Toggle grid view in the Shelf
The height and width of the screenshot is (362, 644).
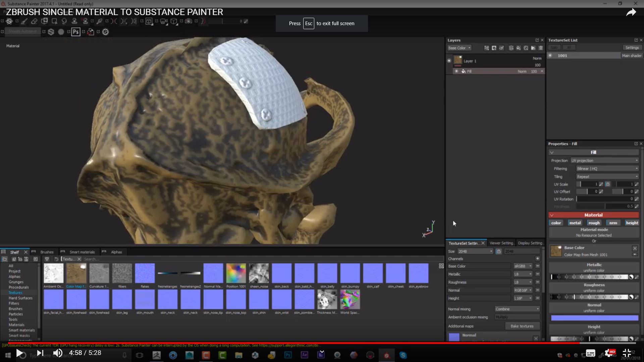click(441, 266)
